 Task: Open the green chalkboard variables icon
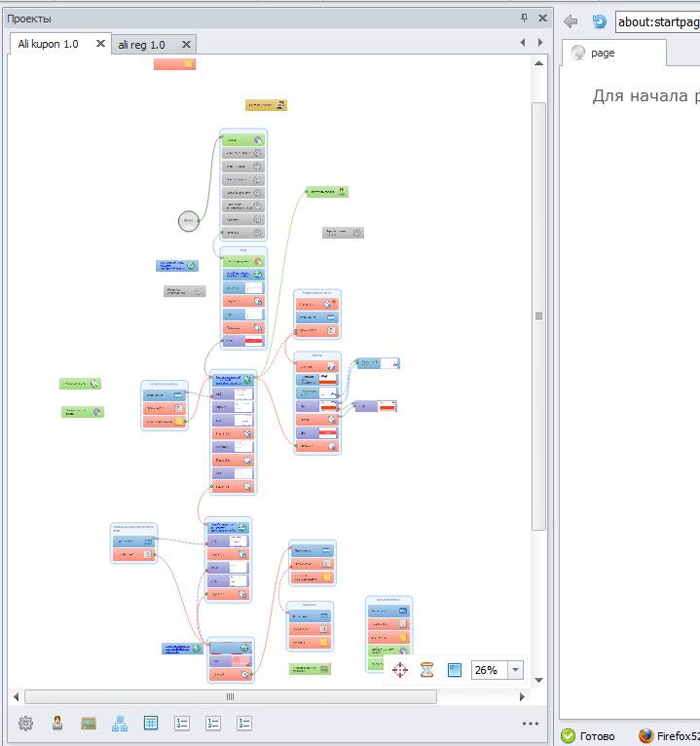[x=88, y=724]
